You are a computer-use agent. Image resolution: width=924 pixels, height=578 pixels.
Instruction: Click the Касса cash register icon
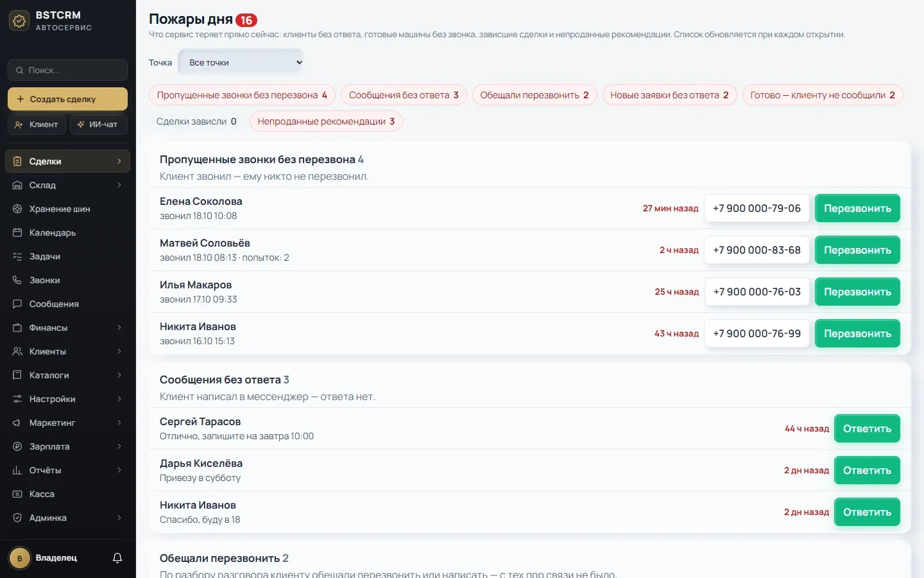click(x=17, y=494)
